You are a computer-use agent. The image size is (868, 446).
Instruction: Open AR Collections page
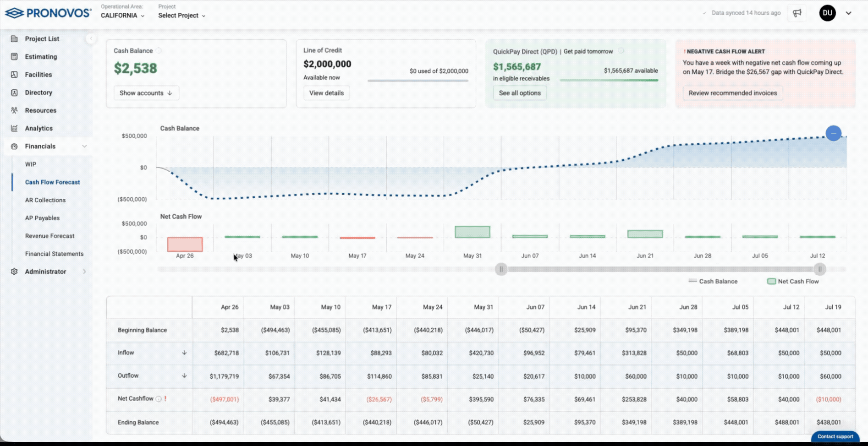click(x=45, y=200)
